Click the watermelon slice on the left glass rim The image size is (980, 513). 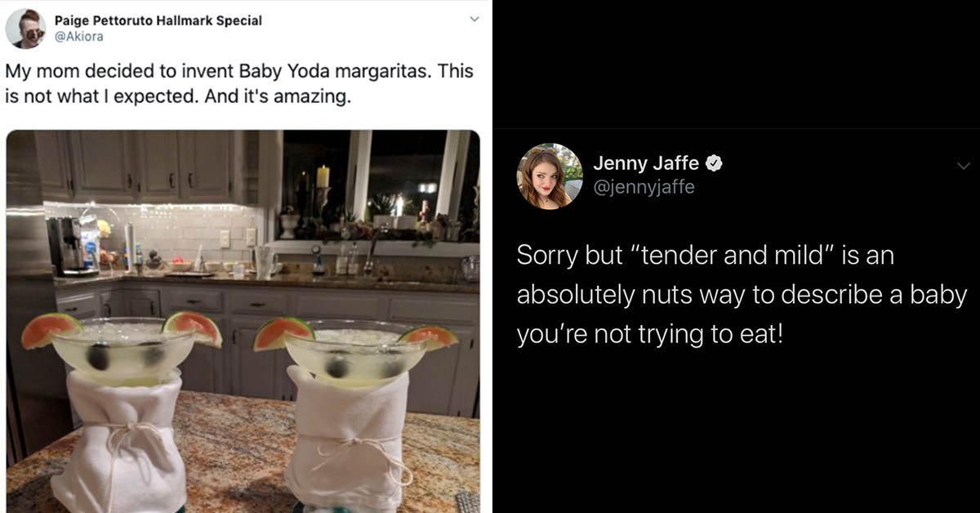[49, 330]
